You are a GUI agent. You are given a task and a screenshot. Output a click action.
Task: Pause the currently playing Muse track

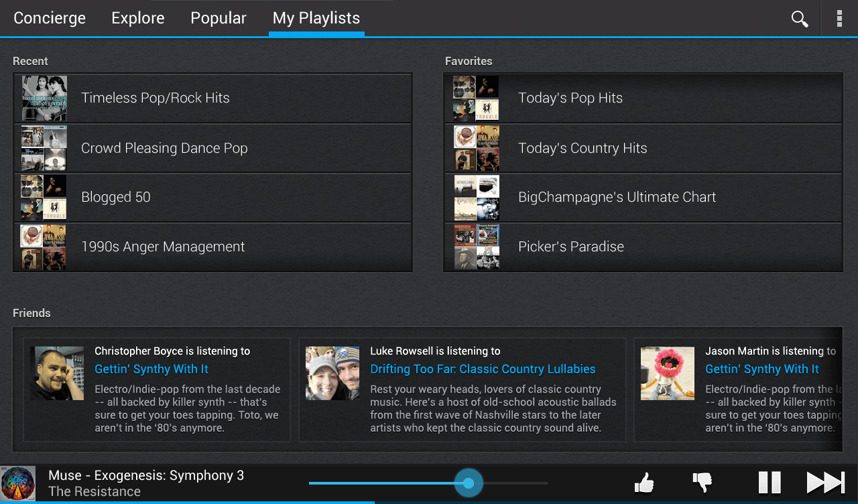[x=770, y=483]
